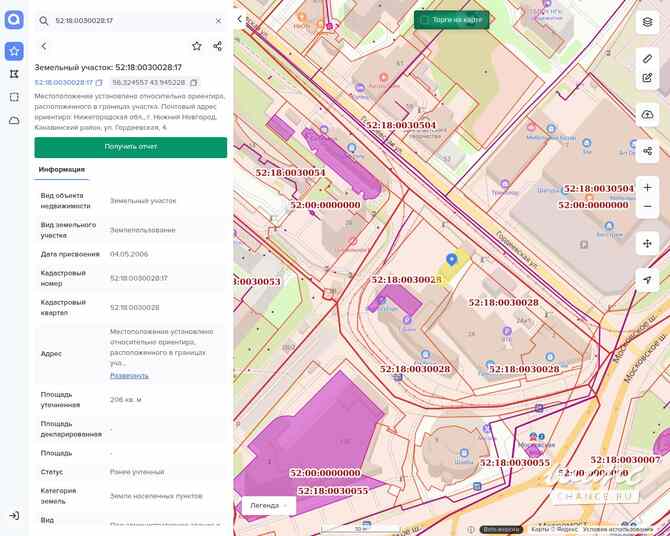Open the starred favorites sidebar section
This screenshot has width=670, height=536.
click(14, 51)
